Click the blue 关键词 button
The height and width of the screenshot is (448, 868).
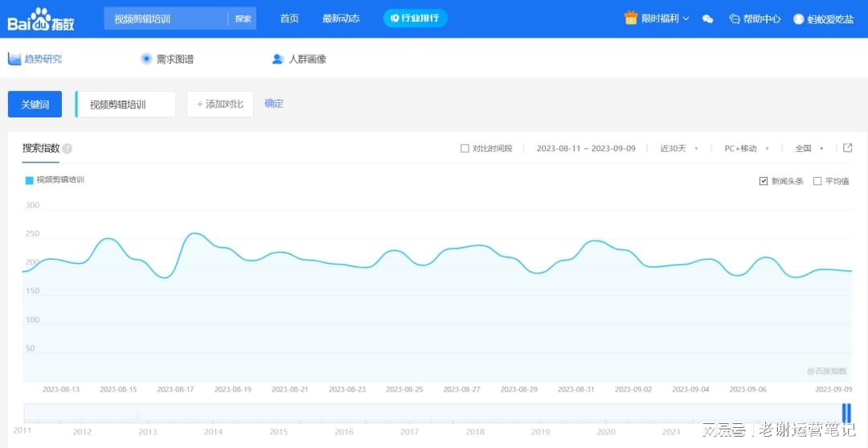pyautogui.click(x=35, y=104)
